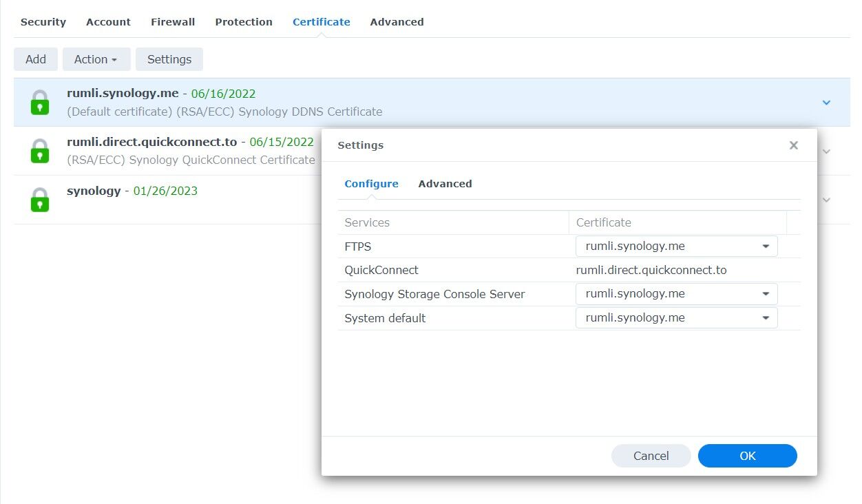Viewport: 862px width, 504px height.
Task: Select the Configure tab in Settings dialog
Action: tap(372, 184)
